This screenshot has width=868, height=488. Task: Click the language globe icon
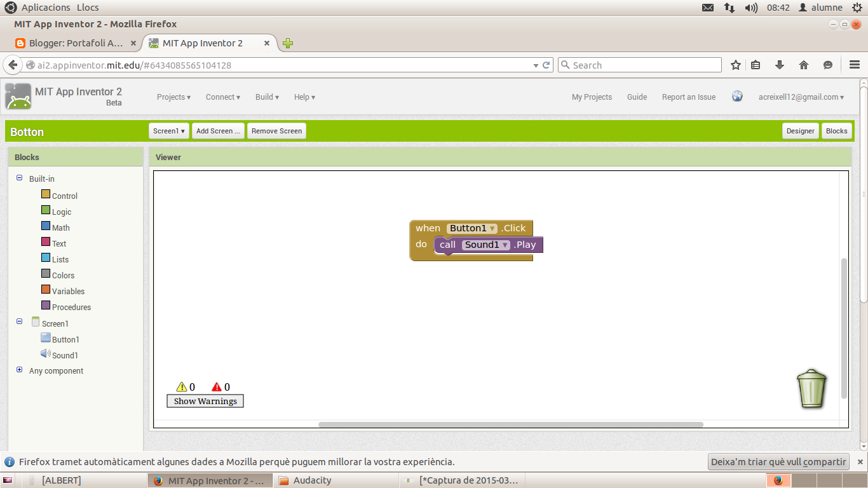[737, 97]
